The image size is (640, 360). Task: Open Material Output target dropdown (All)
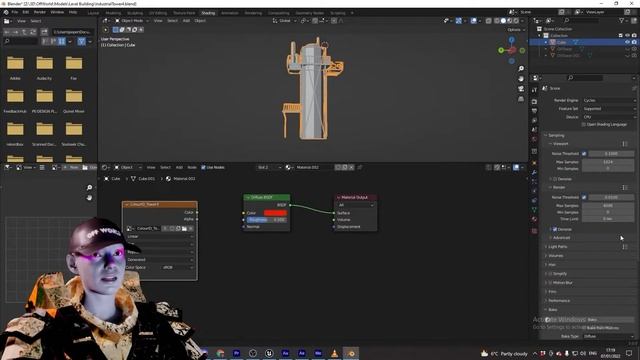pyautogui.click(x=356, y=205)
